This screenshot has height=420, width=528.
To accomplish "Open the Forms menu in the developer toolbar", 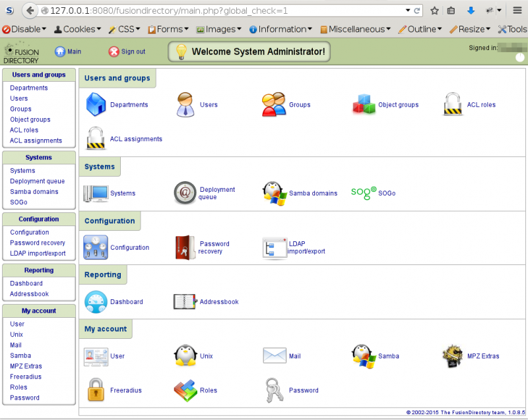I will coord(167,29).
